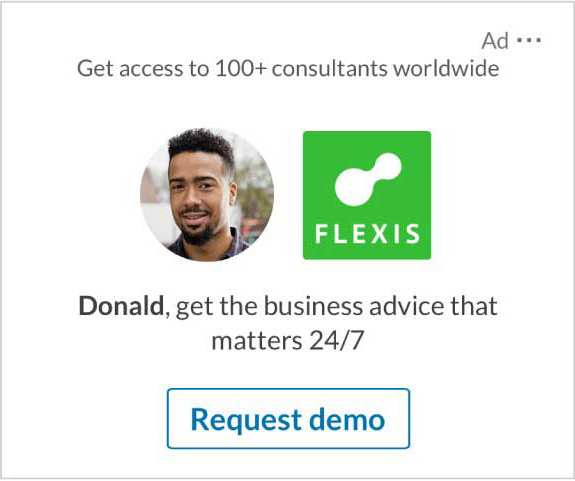The height and width of the screenshot is (481, 575).
Task: Click the bold name 'Donald'
Action: point(121,306)
